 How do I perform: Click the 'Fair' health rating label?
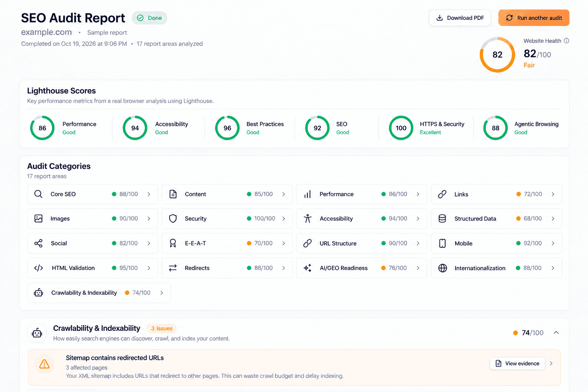point(529,65)
